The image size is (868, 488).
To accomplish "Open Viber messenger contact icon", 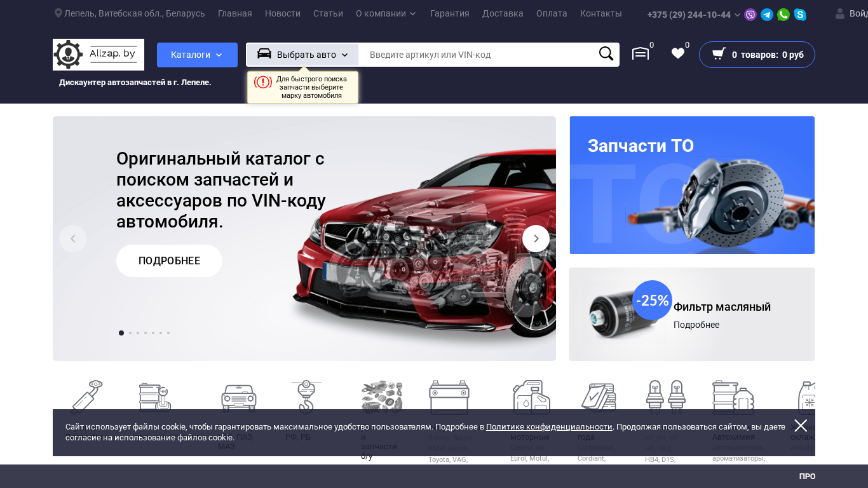I will pyautogui.click(x=750, y=15).
